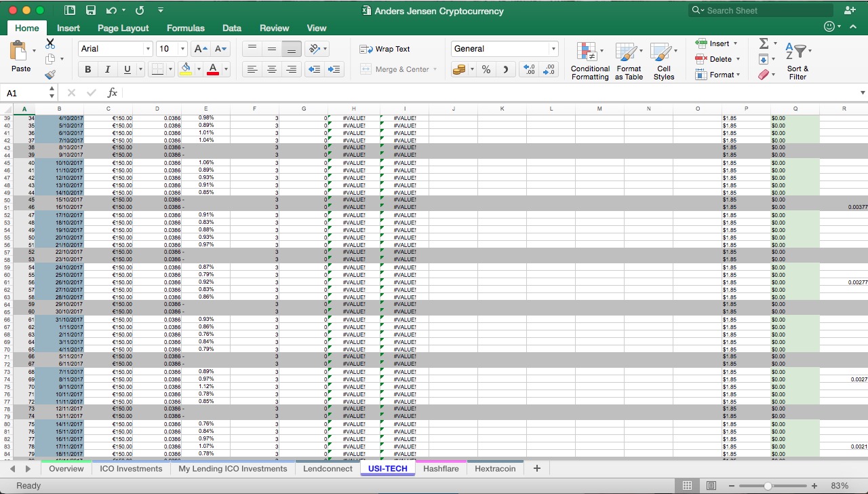Open Format cells dropdown
The image size is (868, 494).
(718, 75)
